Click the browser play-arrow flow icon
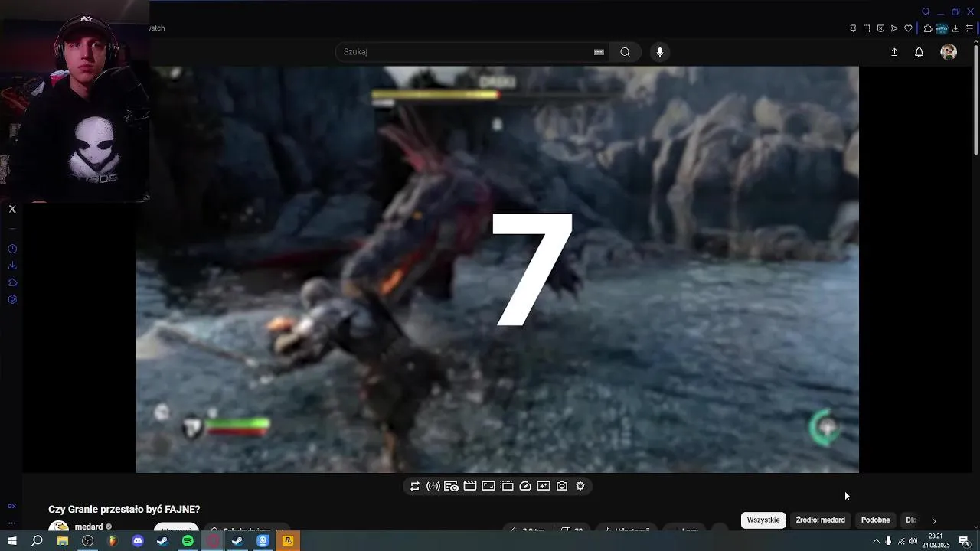Viewport: 980px width, 551px height. click(894, 28)
